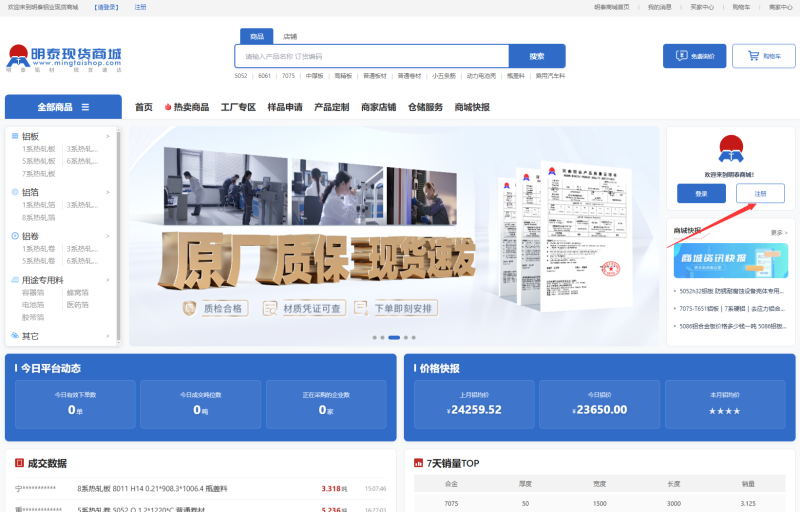Go to 首页 in navigation bar
The width and height of the screenshot is (800, 512).
tap(144, 107)
